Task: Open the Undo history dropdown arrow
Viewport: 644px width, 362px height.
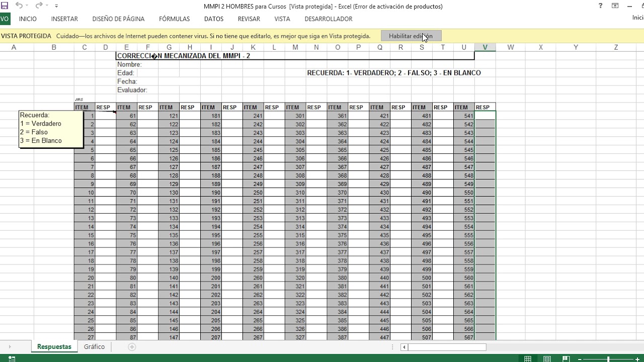Action: click(27, 6)
